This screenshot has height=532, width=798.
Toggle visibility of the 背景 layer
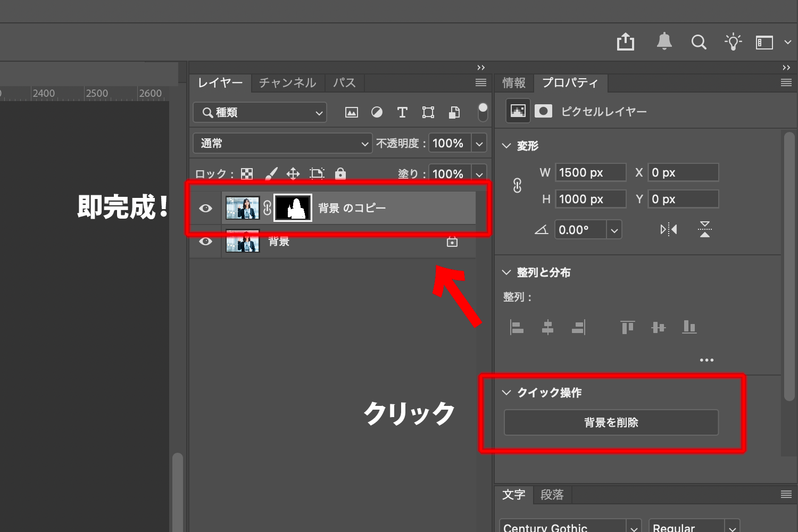[205, 242]
